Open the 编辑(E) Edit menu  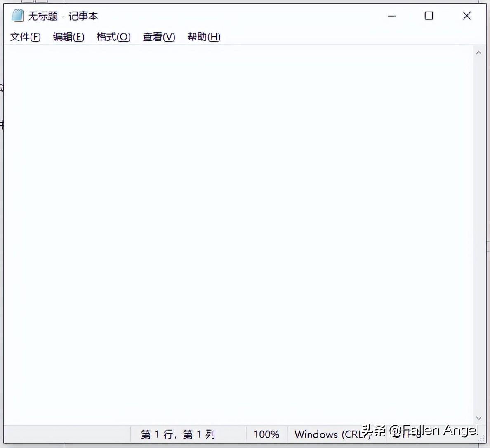click(x=68, y=37)
